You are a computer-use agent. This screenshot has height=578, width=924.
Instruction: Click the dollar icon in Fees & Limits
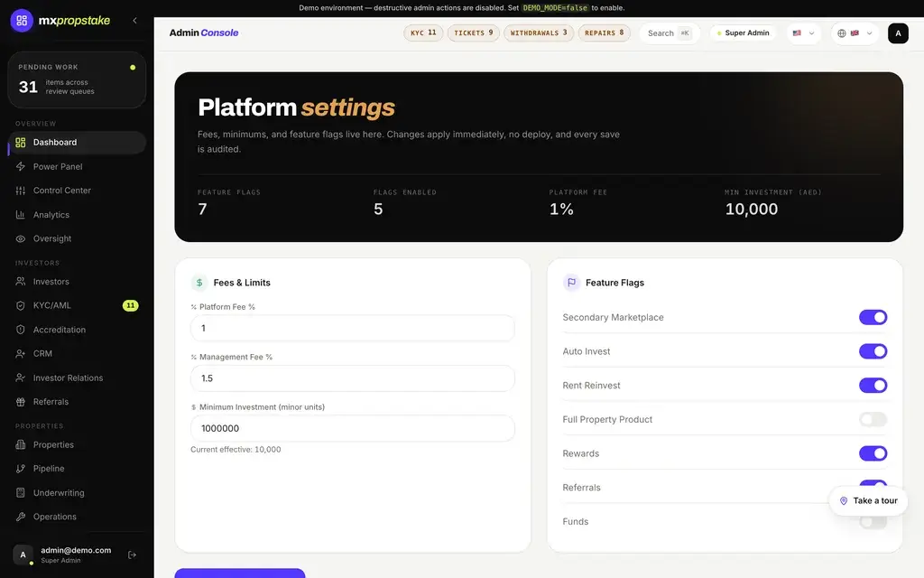pos(199,283)
